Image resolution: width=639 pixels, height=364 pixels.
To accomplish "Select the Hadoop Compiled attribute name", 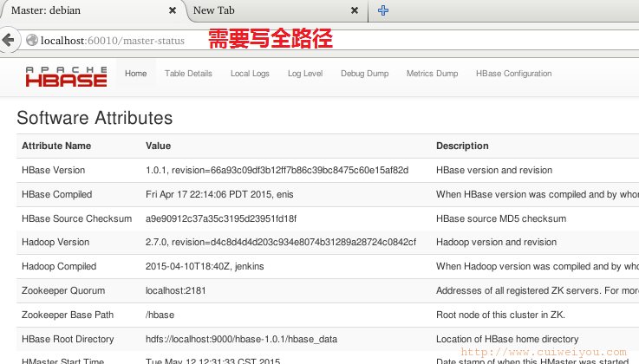I will (59, 266).
